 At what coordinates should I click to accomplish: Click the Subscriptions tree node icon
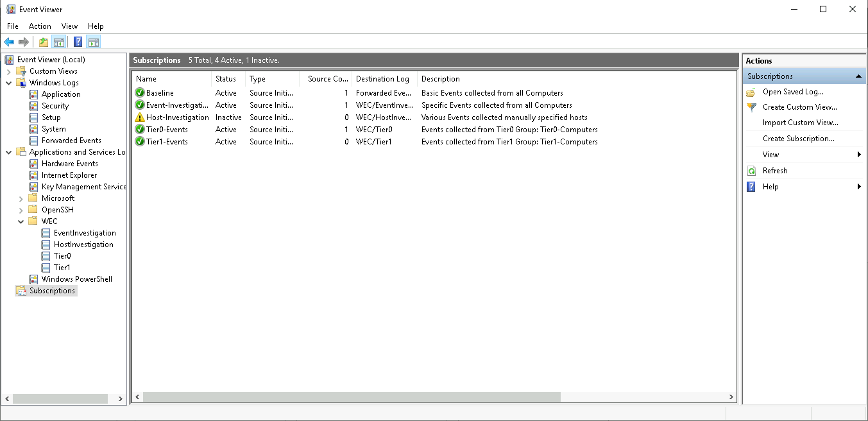tap(21, 291)
